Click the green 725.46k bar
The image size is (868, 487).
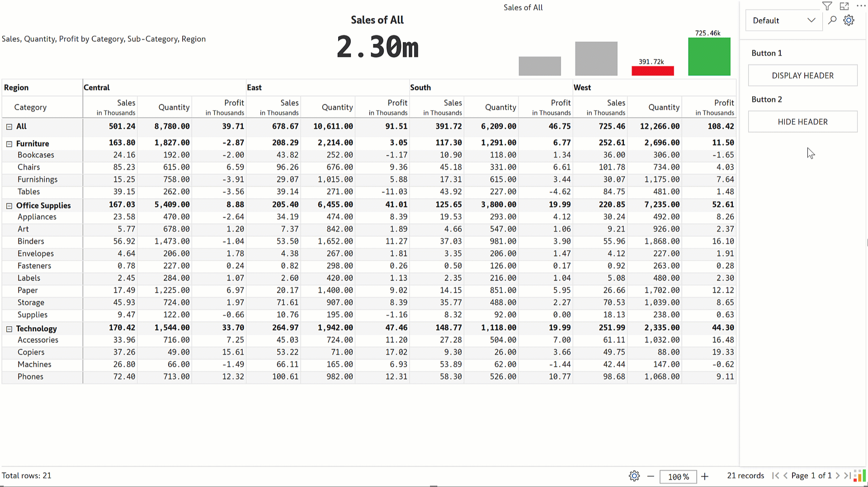pos(709,56)
